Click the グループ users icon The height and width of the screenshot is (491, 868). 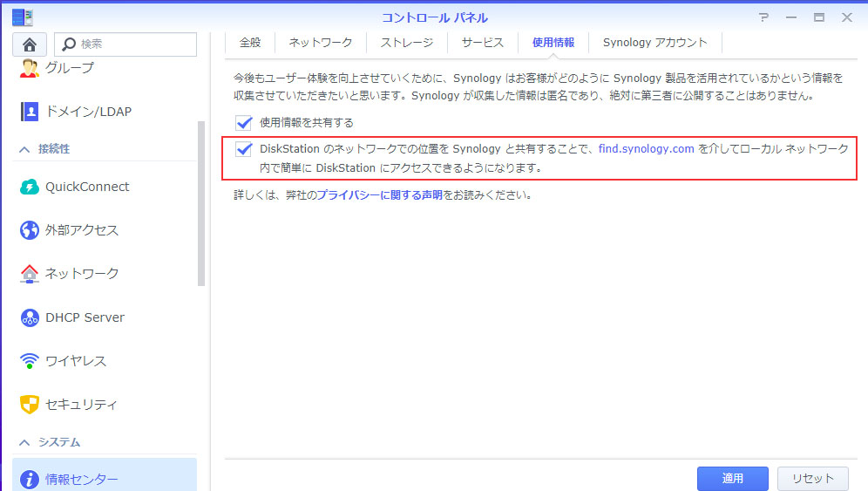(x=30, y=68)
